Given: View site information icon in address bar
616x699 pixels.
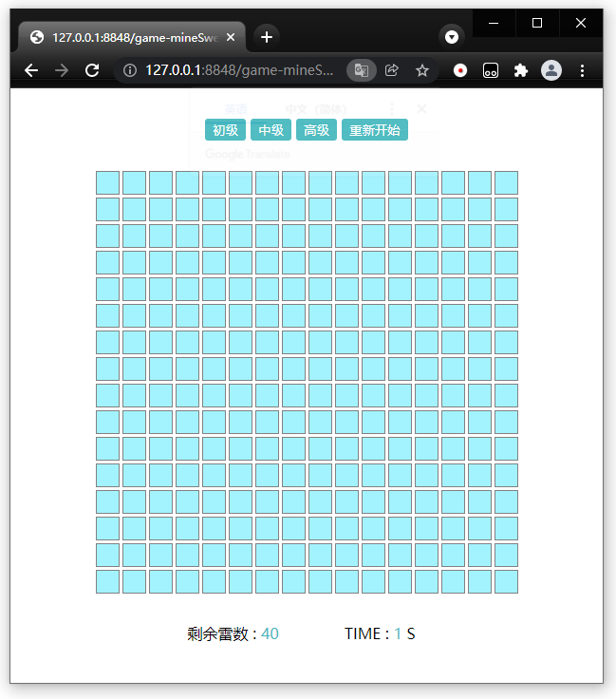Looking at the screenshot, I should pyautogui.click(x=131, y=70).
